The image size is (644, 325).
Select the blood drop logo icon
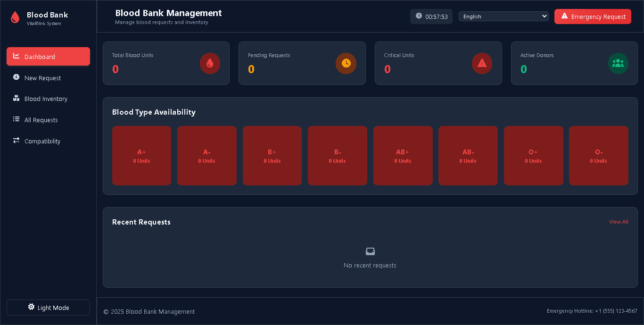(x=15, y=17)
